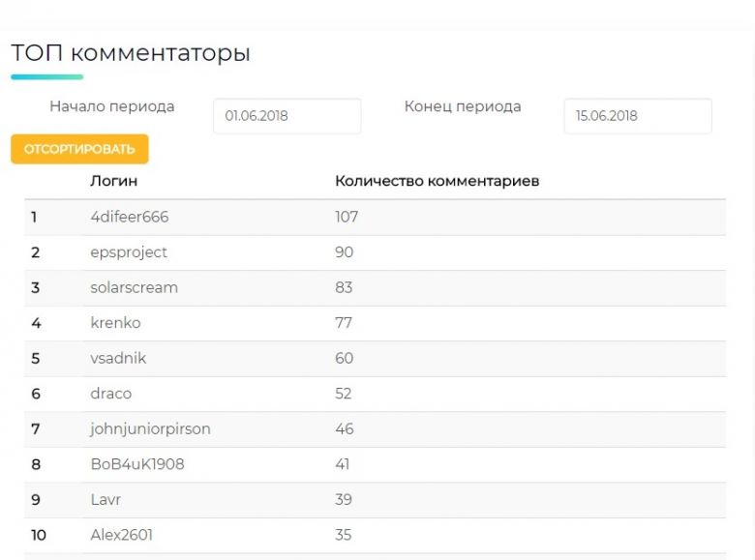Open the 4difeer666 user login
The width and height of the screenshot is (755, 560).
pos(130,217)
